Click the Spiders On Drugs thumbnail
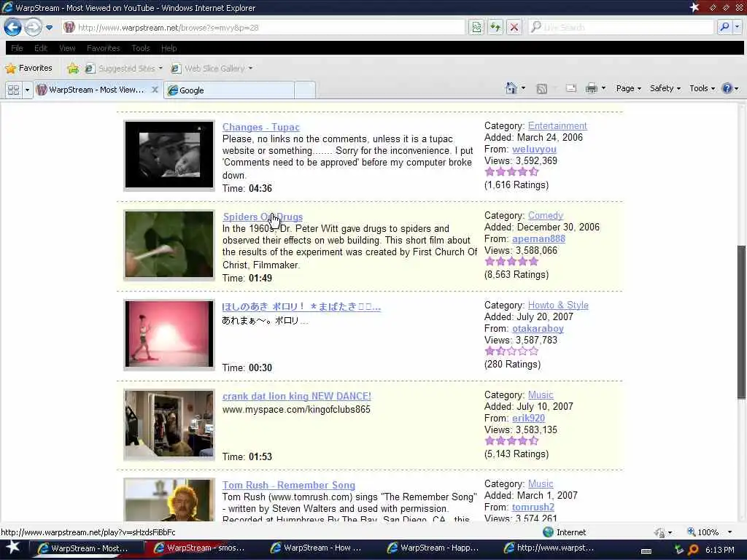This screenshot has height=560, width=747. point(169,245)
